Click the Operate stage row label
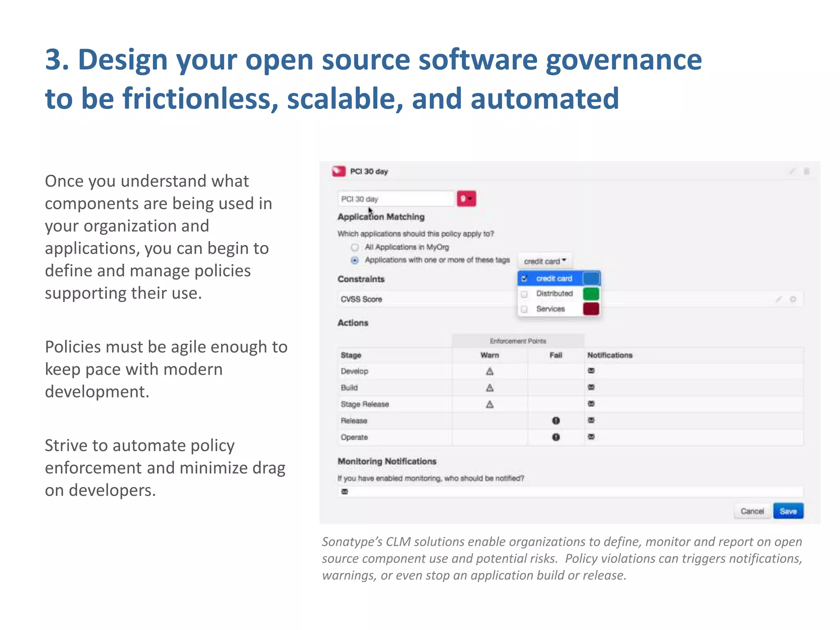840x630 pixels. 354,437
